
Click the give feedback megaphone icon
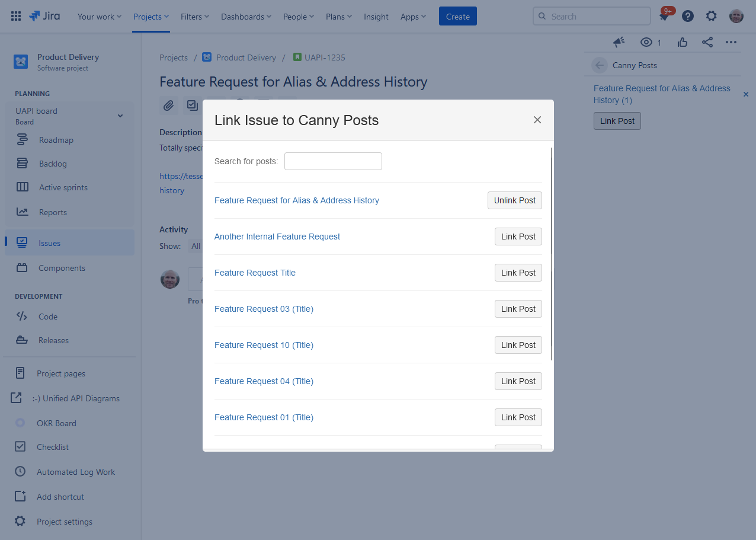(x=619, y=42)
